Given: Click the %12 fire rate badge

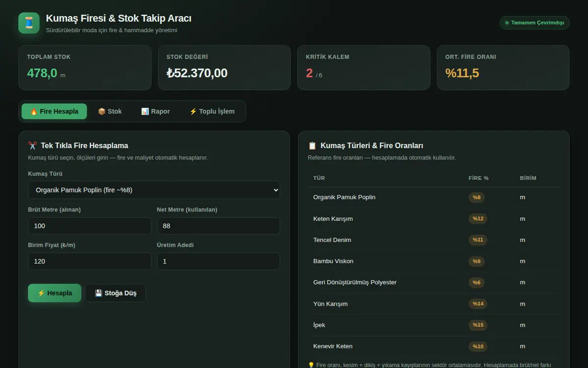Looking at the screenshot, I should (478, 219).
